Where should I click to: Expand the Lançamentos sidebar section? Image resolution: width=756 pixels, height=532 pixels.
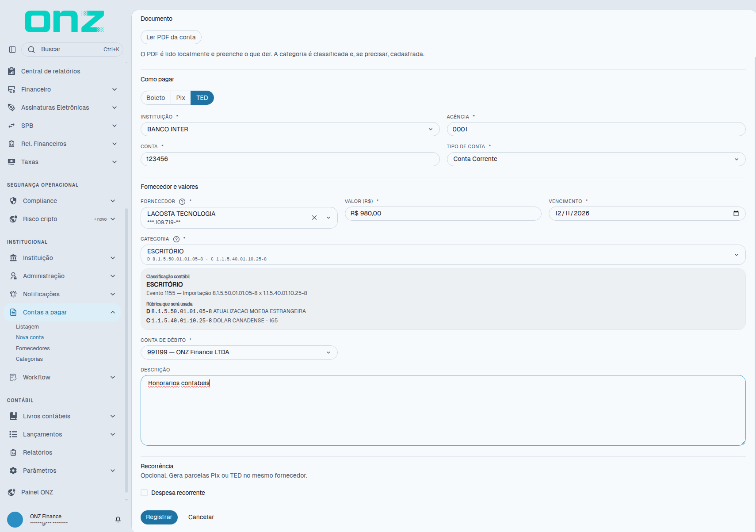[113, 434]
